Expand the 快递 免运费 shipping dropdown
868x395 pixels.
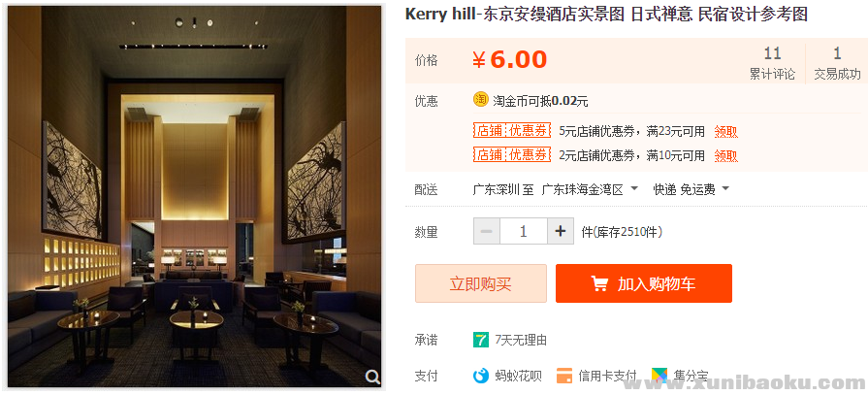(691, 189)
